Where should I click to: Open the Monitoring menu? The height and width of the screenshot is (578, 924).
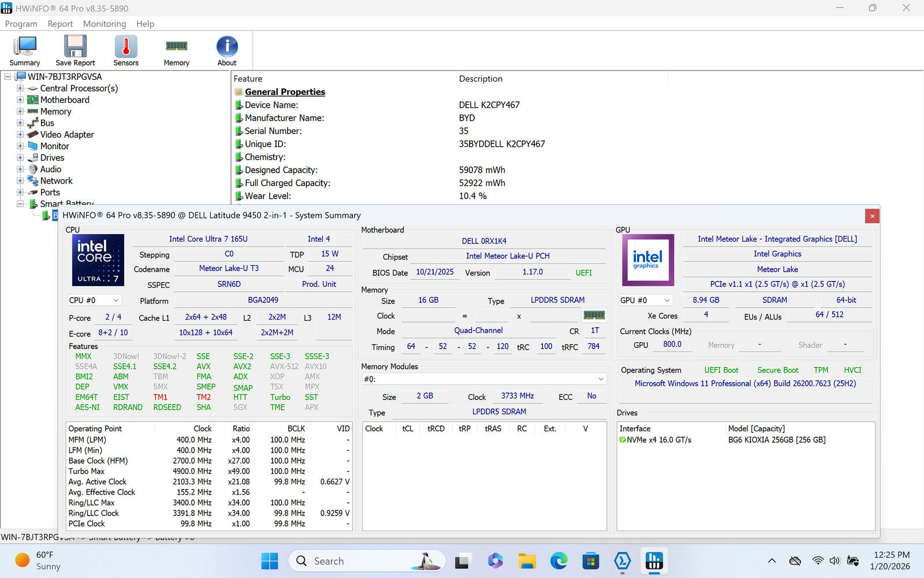(x=105, y=24)
